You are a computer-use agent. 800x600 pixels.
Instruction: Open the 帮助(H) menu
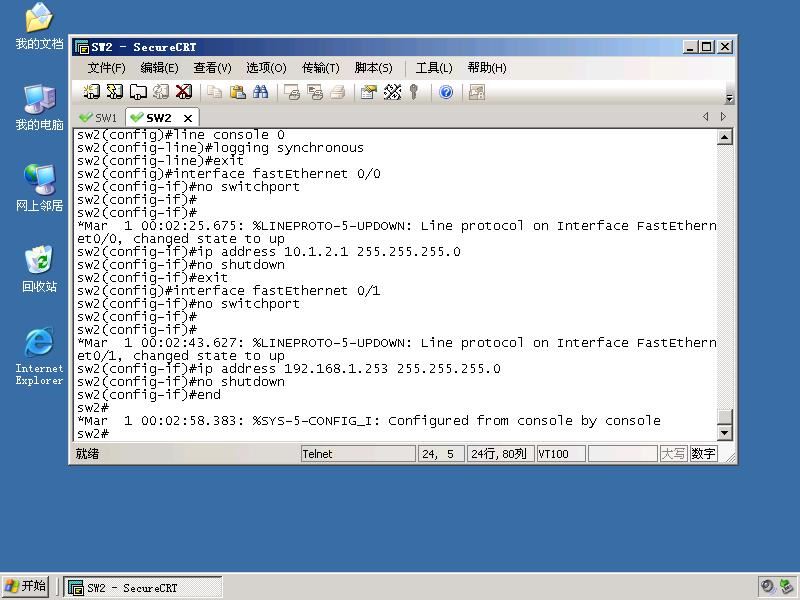pyautogui.click(x=487, y=68)
